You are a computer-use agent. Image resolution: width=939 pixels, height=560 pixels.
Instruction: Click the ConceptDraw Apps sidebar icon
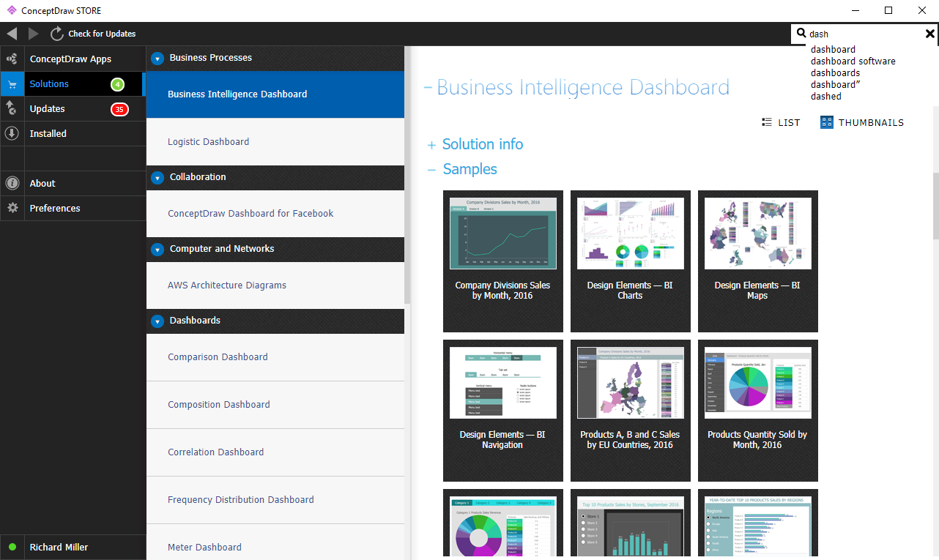click(12, 59)
